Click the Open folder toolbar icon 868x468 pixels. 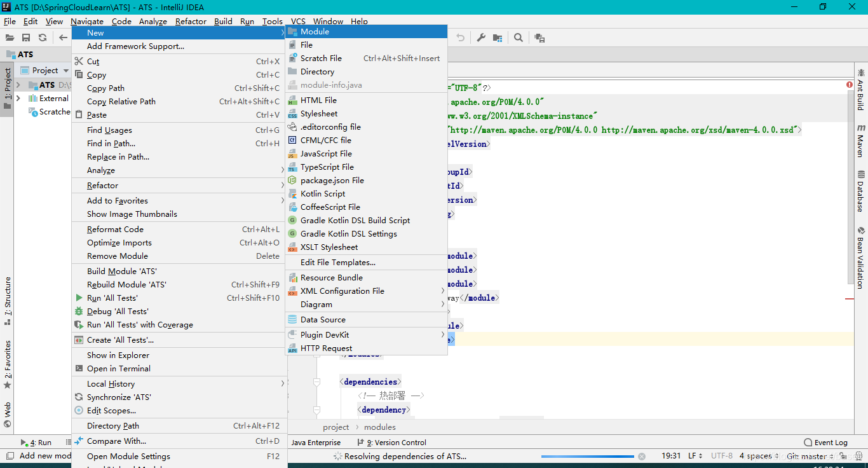coord(10,38)
